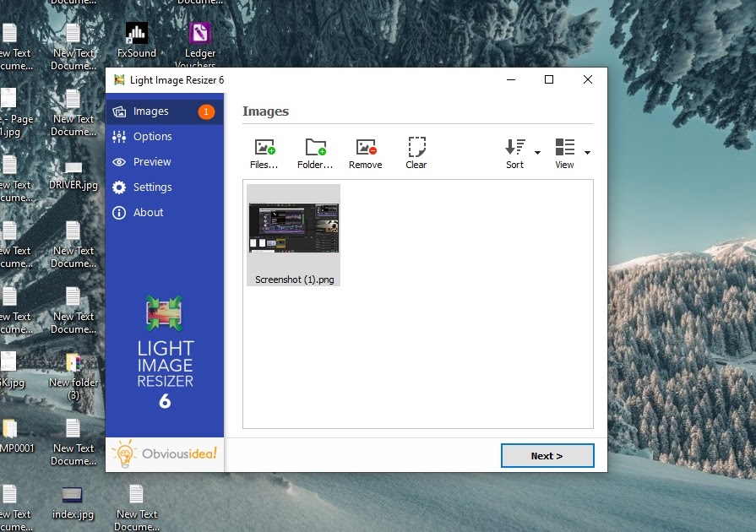Add a folder with Folder… button

coord(315,154)
